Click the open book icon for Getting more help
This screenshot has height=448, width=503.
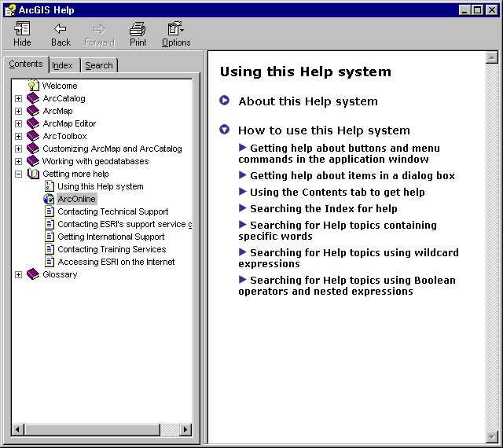point(33,174)
